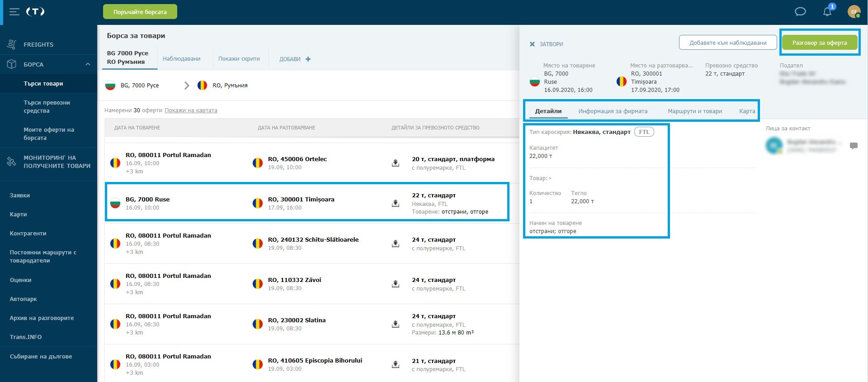The image size is (868, 382).
Task: Click Разговор за оферта button
Action: coord(820,43)
